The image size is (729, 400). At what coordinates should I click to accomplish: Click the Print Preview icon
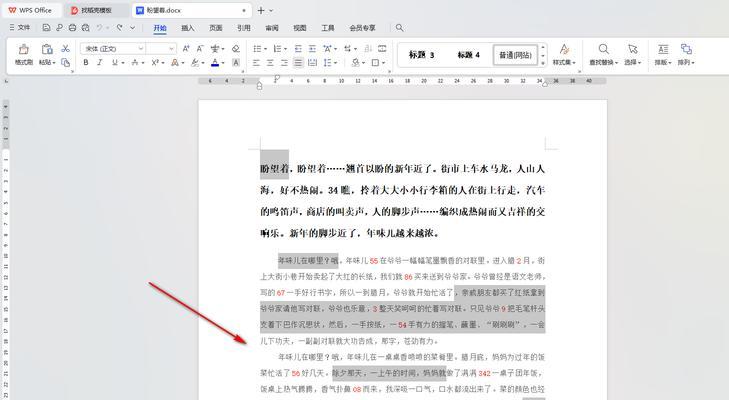point(85,28)
